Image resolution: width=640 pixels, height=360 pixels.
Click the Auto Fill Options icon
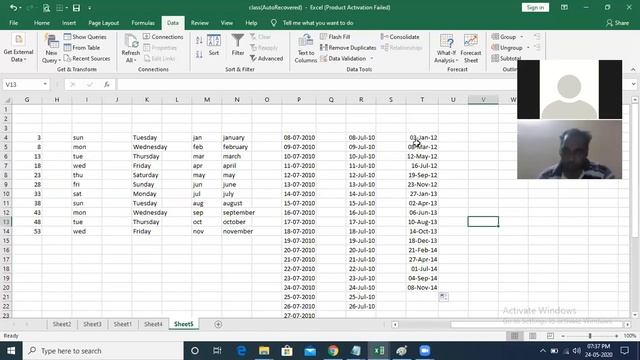pos(443,297)
